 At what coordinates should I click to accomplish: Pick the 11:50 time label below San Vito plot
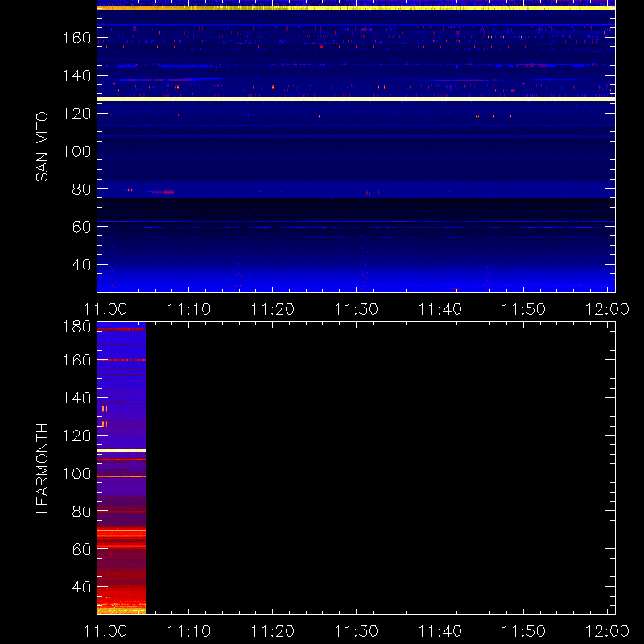tap(524, 309)
